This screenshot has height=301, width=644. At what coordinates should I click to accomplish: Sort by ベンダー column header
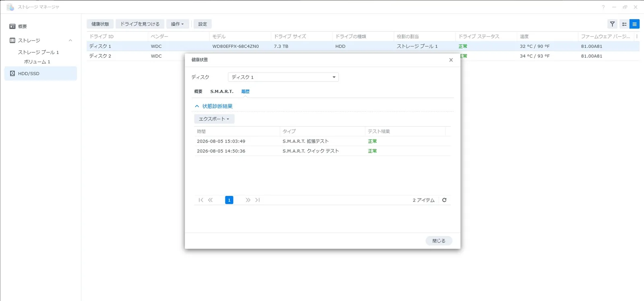178,36
